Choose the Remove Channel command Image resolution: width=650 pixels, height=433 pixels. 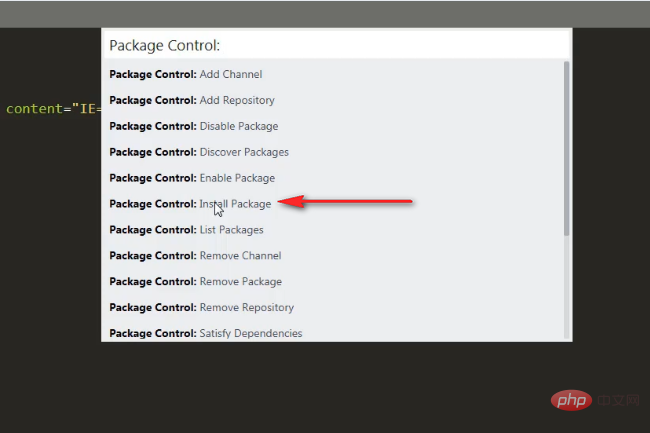(x=333, y=256)
